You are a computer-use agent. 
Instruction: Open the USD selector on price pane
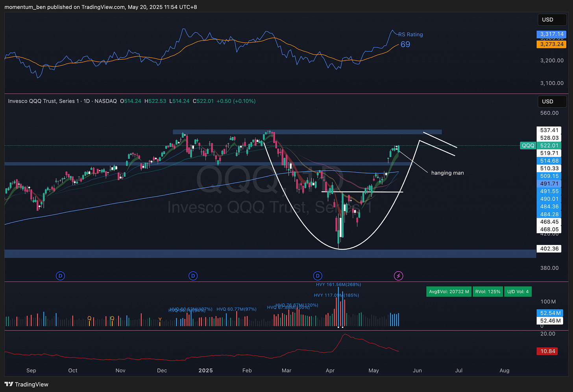point(552,101)
